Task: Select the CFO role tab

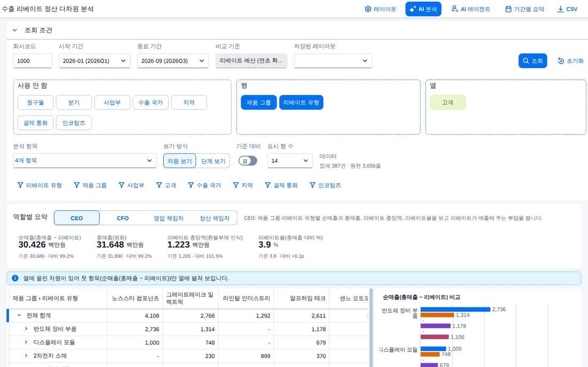Action: [122, 218]
